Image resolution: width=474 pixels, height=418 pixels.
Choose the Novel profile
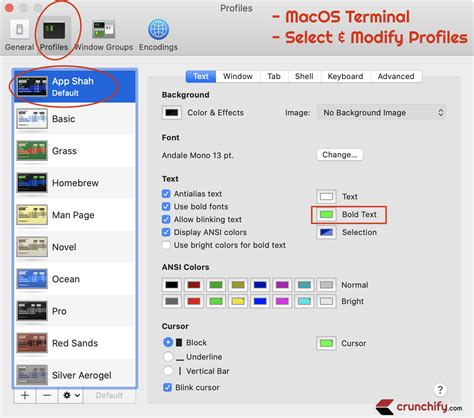(x=75, y=247)
